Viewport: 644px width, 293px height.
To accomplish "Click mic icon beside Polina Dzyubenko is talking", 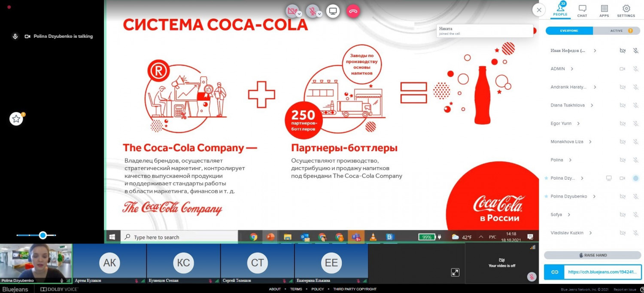I will 15,37.
